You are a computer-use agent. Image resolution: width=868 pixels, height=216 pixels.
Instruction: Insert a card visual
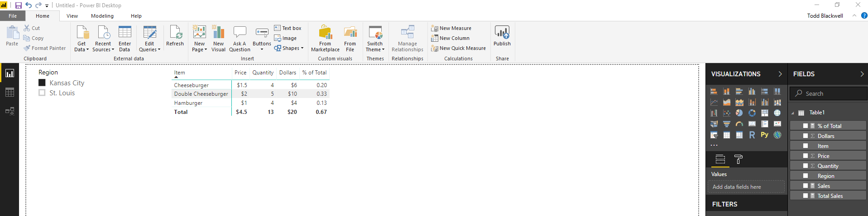click(x=752, y=124)
